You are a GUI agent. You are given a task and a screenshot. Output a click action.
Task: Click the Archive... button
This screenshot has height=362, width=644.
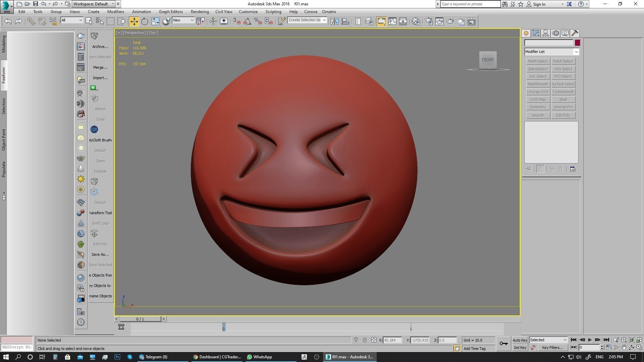(x=100, y=47)
